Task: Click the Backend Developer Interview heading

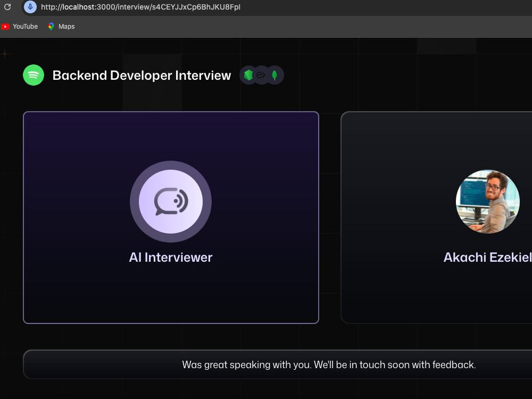Action: (x=142, y=76)
